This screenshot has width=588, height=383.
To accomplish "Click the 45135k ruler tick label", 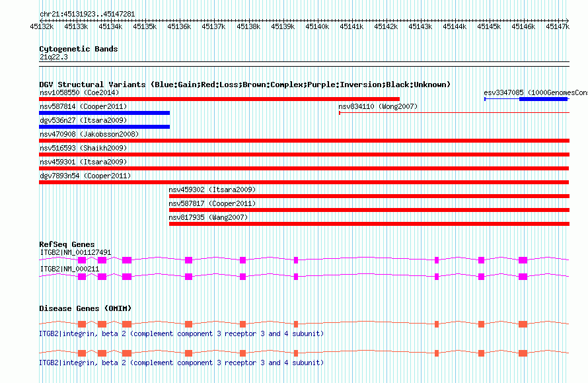I will pos(145,26).
